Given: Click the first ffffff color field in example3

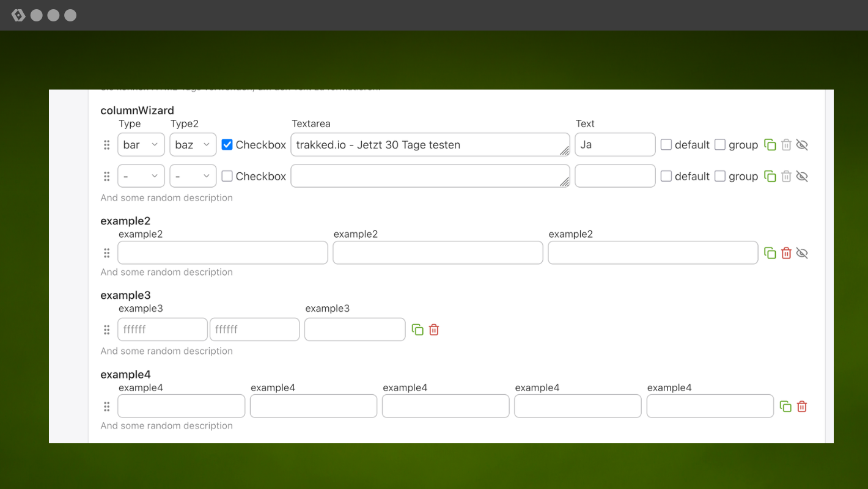Looking at the screenshot, I should coord(162,329).
